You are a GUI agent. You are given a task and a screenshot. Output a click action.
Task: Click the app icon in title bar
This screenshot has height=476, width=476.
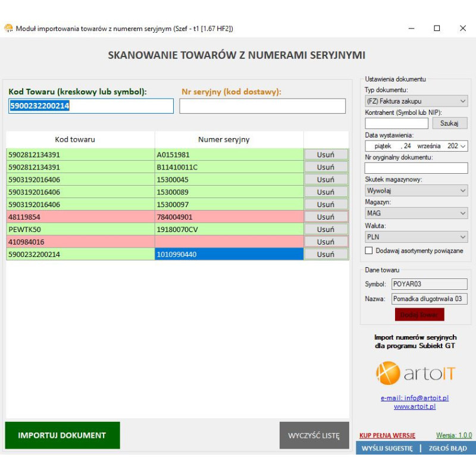click(8, 28)
